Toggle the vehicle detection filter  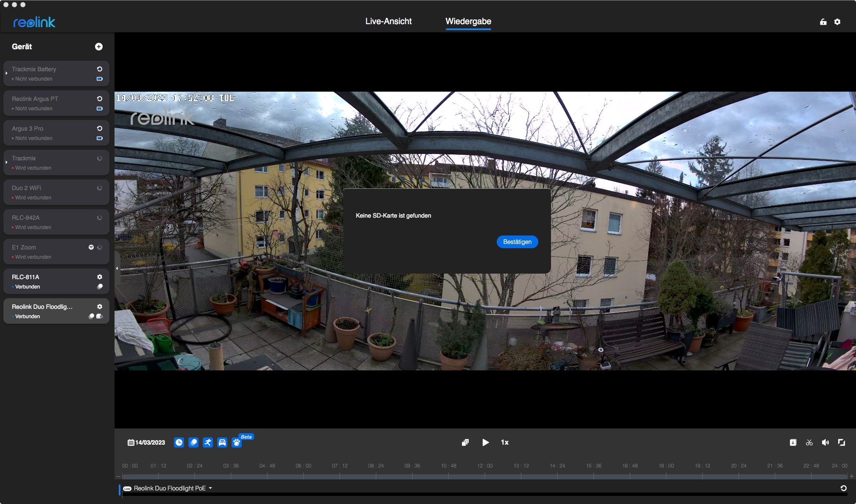point(222,442)
